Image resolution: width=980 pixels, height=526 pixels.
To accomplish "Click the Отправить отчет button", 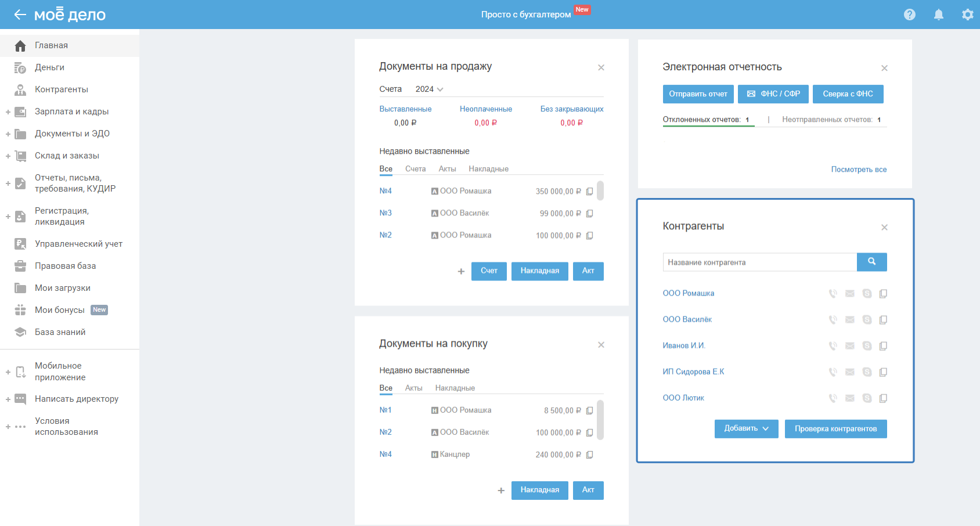I will [698, 94].
